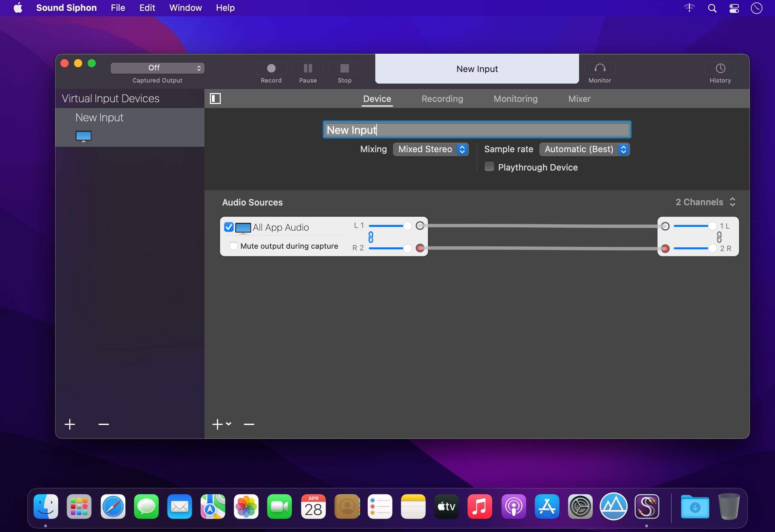Open the File menu
The image size is (775, 532).
point(118,8)
